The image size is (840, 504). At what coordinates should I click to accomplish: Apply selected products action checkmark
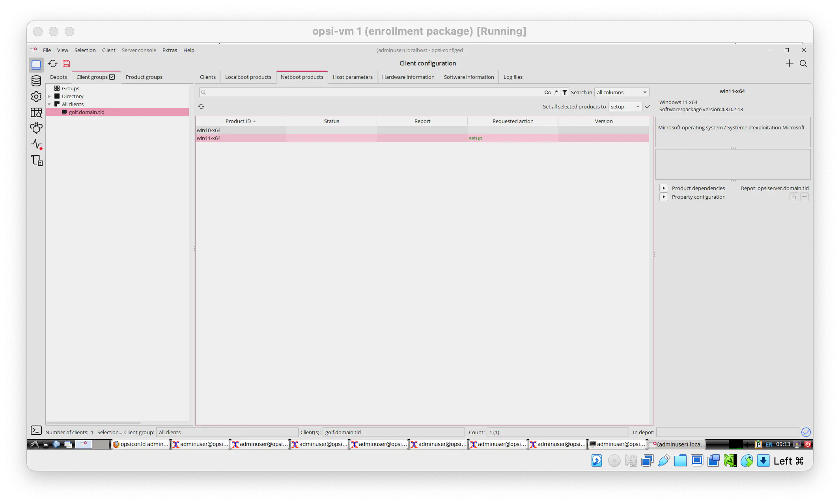pyautogui.click(x=647, y=106)
